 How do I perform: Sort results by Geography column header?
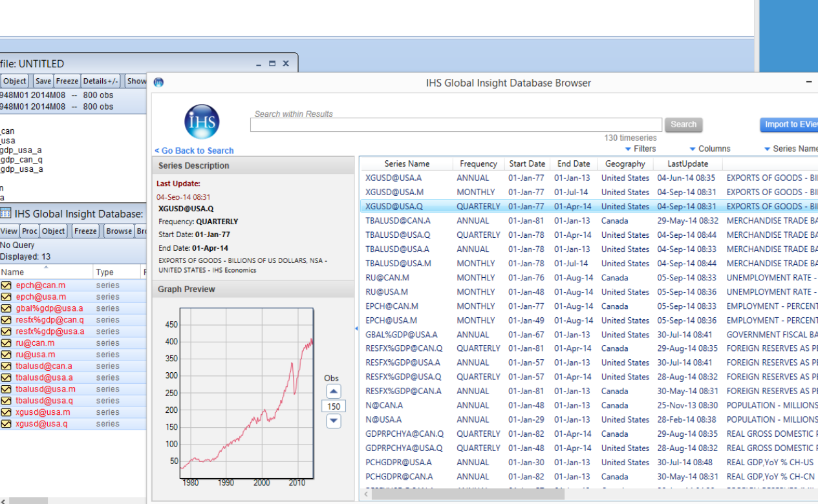point(625,164)
